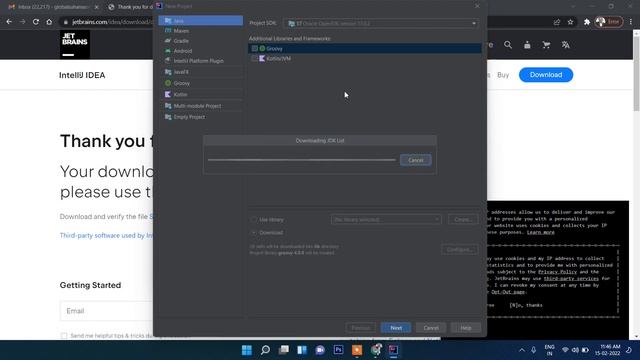Screen dimensions: 640x360
Task: Click Cancel at dialog bottom
Action: coord(431,328)
